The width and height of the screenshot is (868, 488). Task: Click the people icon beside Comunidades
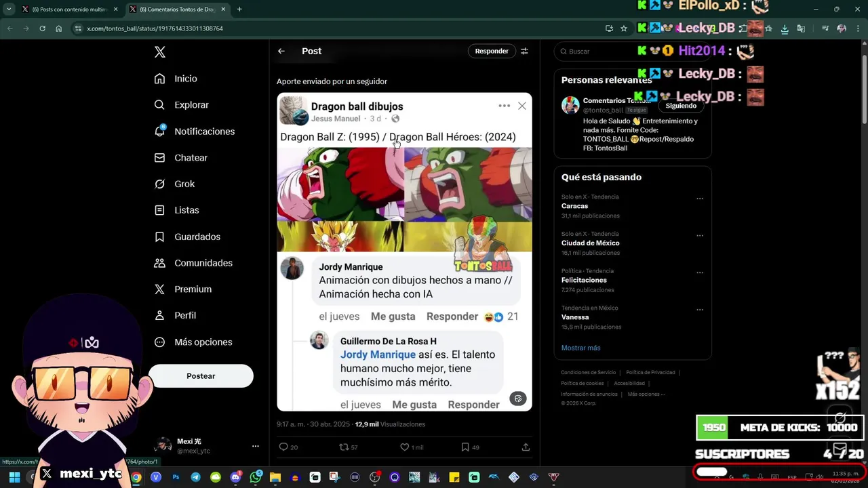159,263
